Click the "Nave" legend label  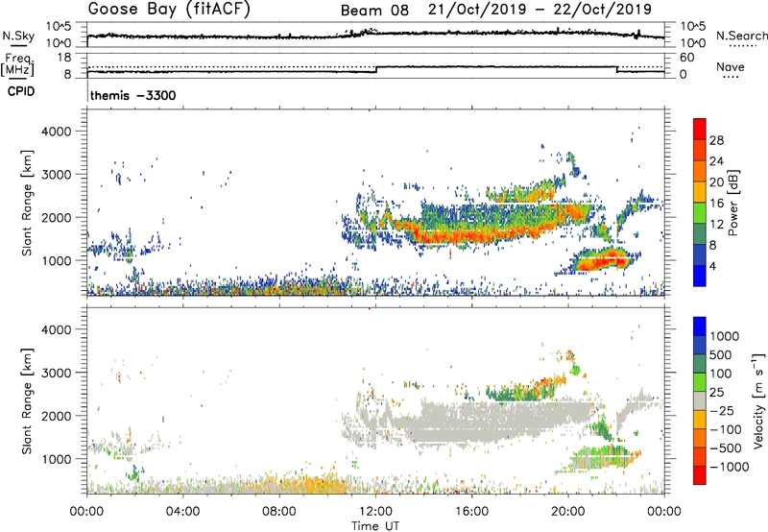point(731,67)
